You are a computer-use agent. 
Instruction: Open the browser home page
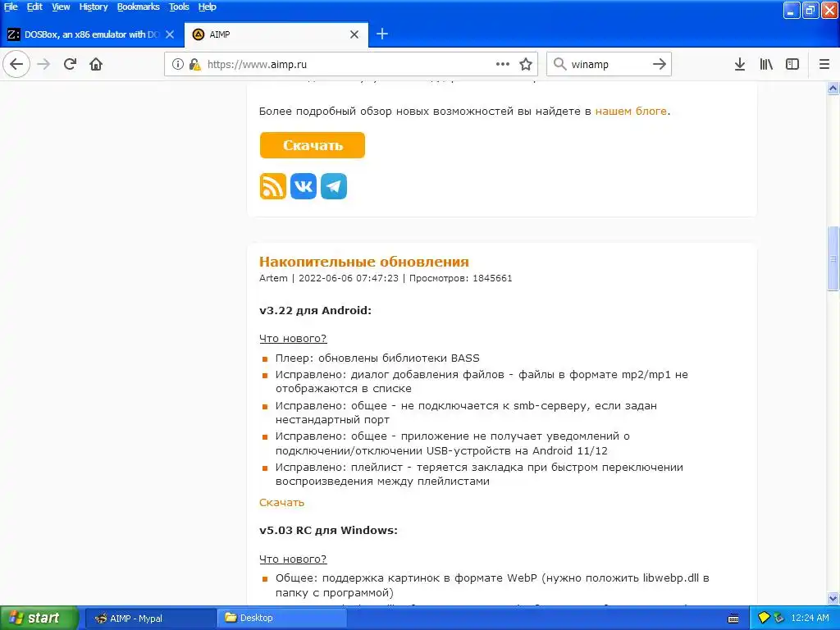[96, 64]
